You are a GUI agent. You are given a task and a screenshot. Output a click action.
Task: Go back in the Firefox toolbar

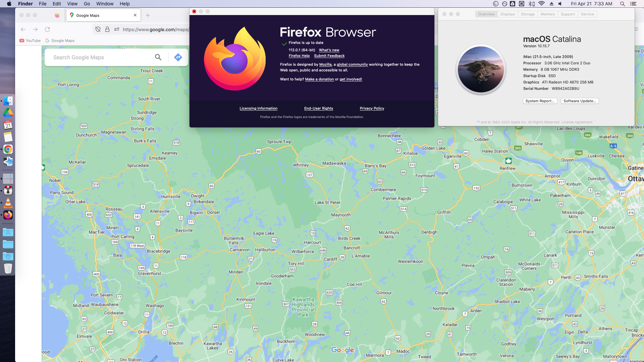pos(23,29)
